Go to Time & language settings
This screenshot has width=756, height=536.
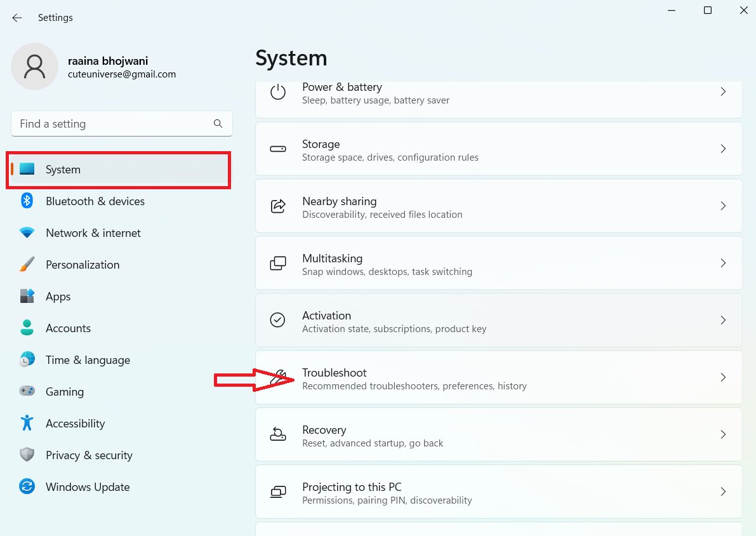coord(88,360)
